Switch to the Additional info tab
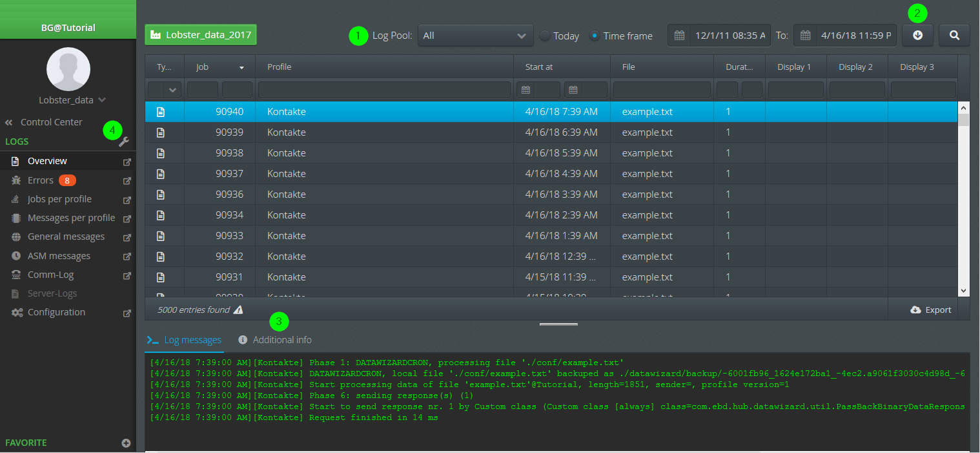 pos(274,340)
